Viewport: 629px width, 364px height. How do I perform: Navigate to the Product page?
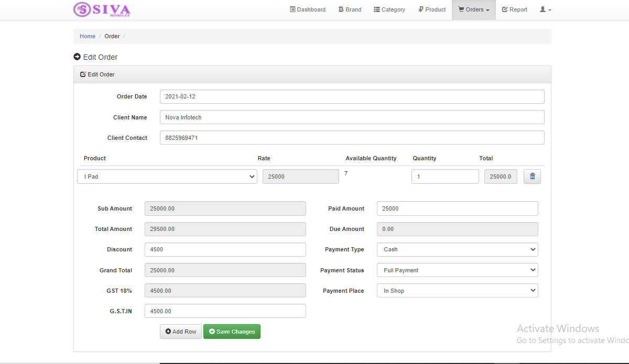point(432,9)
